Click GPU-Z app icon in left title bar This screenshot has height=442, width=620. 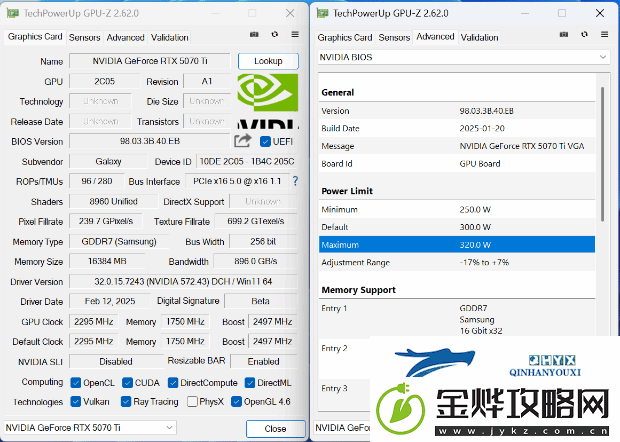pyautogui.click(x=13, y=13)
